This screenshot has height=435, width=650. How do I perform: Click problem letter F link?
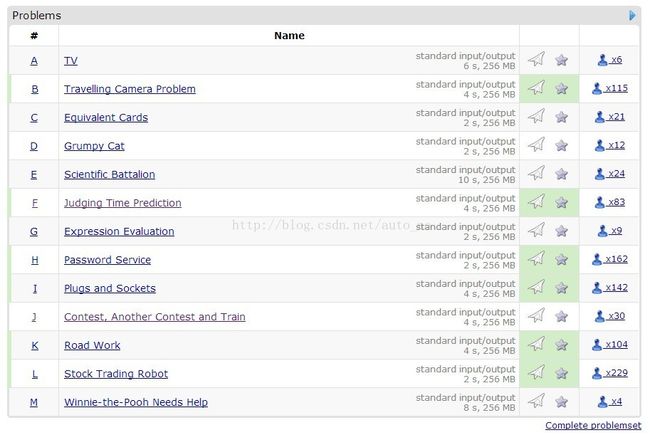click(35, 203)
